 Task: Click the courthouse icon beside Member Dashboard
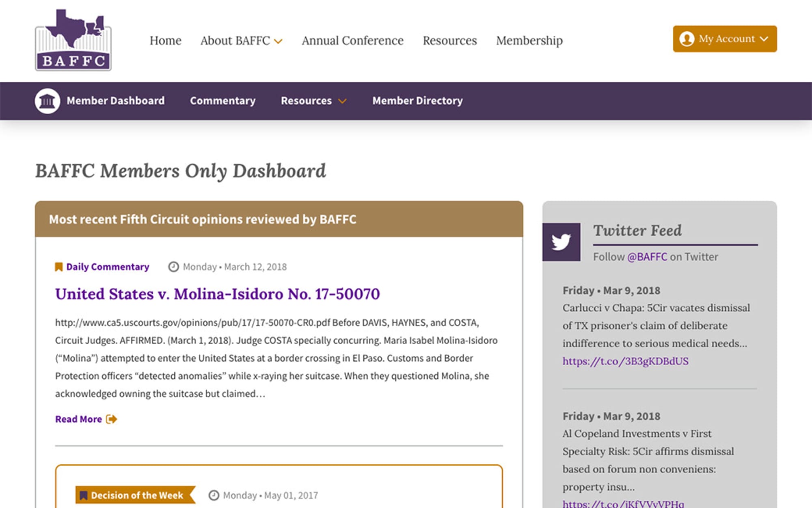click(48, 101)
